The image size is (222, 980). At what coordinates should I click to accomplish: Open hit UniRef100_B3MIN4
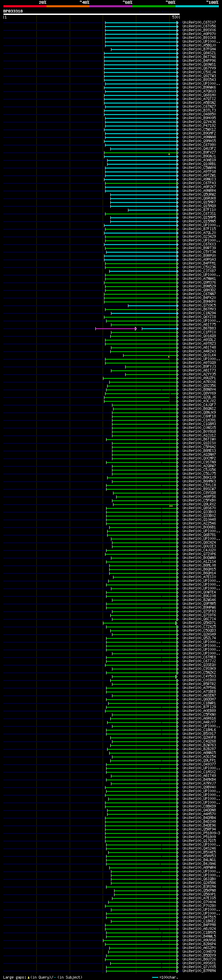199,886
